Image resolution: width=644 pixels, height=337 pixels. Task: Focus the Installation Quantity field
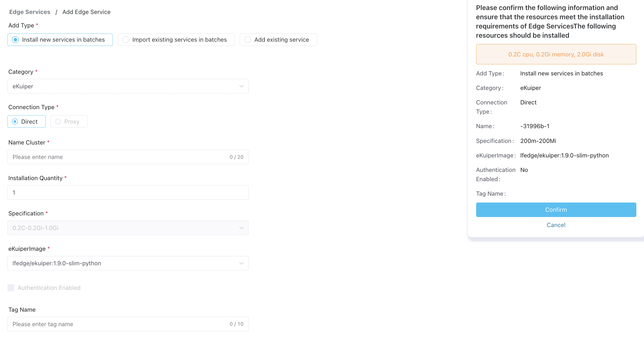[x=128, y=192]
